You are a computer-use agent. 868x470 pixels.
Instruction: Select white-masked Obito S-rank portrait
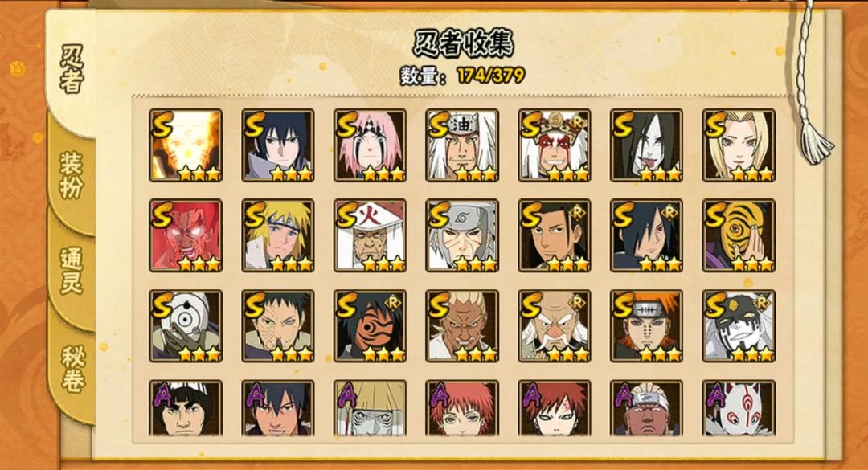[186, 326]
